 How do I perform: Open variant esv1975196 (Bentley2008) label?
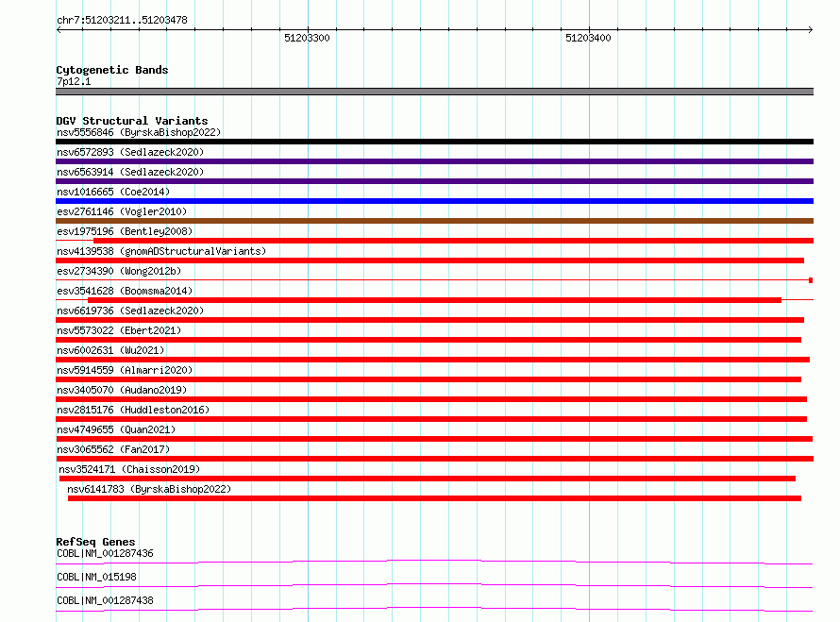click(125, 231)
